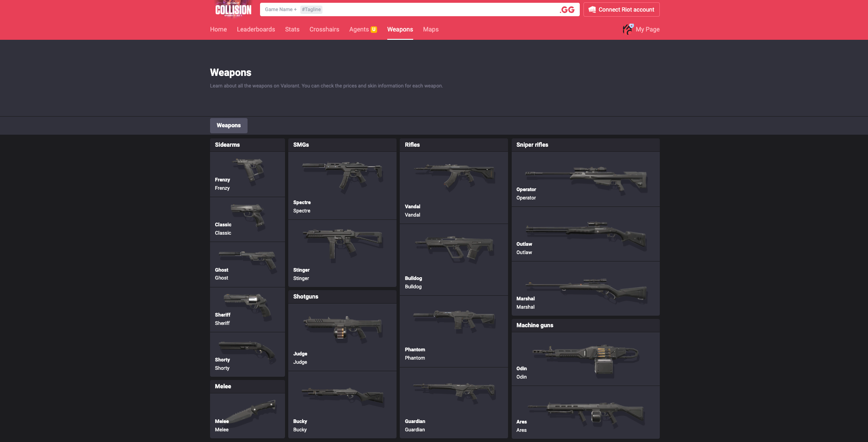The image size is (868, 442).
Task: Click the Spectre name label
Action: [302, 203]
